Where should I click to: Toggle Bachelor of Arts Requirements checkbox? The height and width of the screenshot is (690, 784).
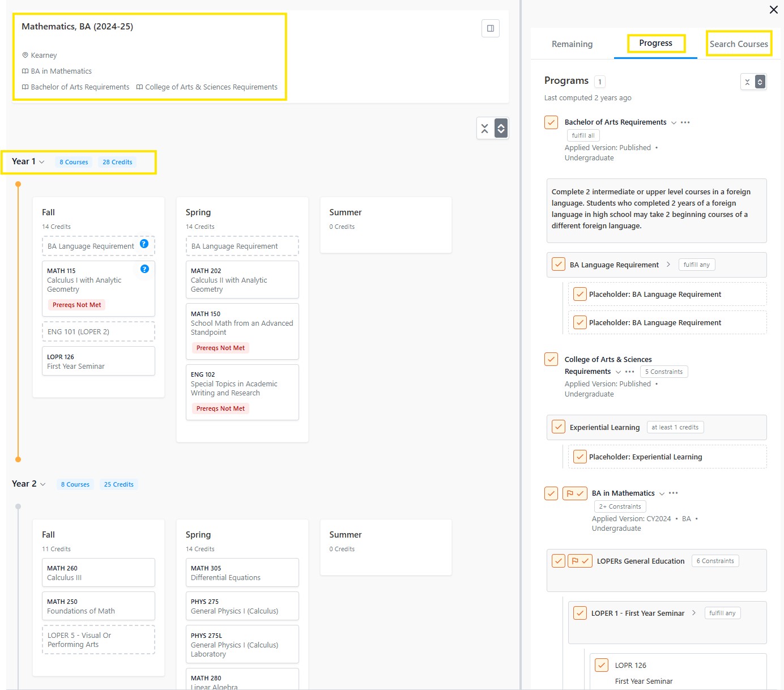tap(551, 122)
